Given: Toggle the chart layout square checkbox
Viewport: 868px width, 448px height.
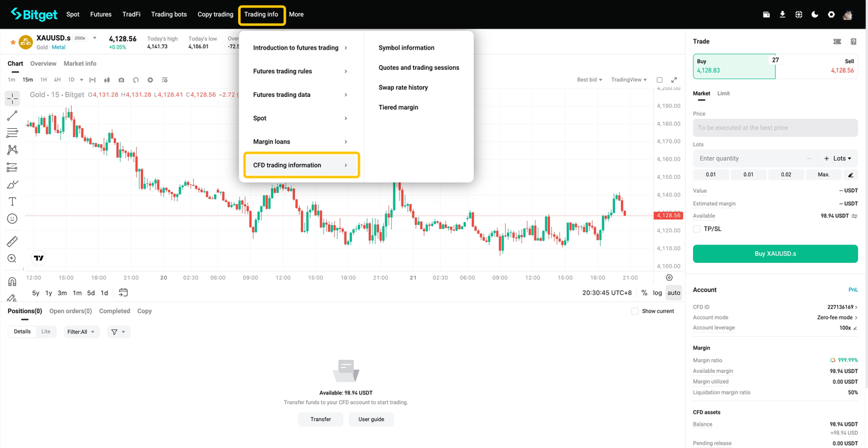Looking at the screenshot, I should coord(659,80).
